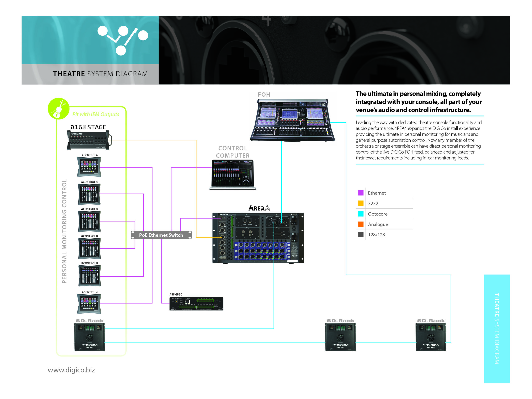The image size is (532, 399).
Task: Click the 'FOH' label above the console
Action: pos(264,95)
